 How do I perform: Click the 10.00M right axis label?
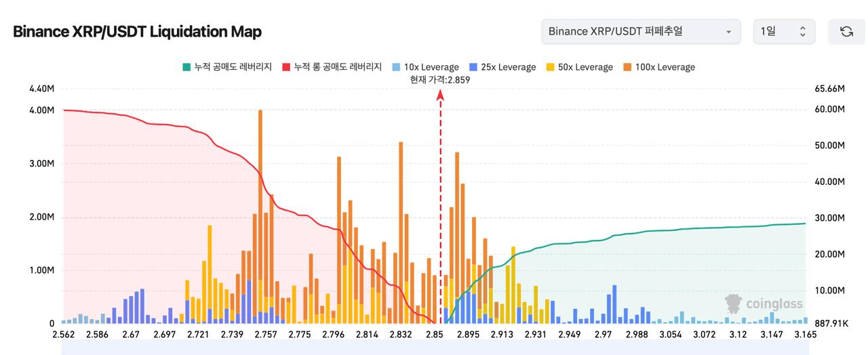[829, 291]
